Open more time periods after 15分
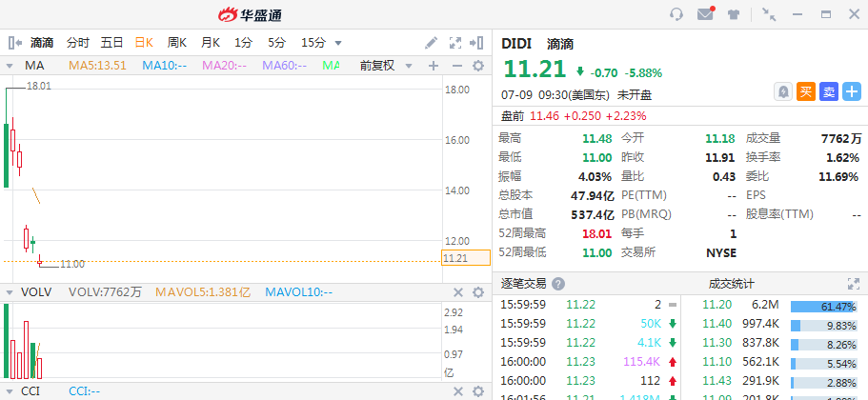 pyautogui.click(x=338, y=43)
